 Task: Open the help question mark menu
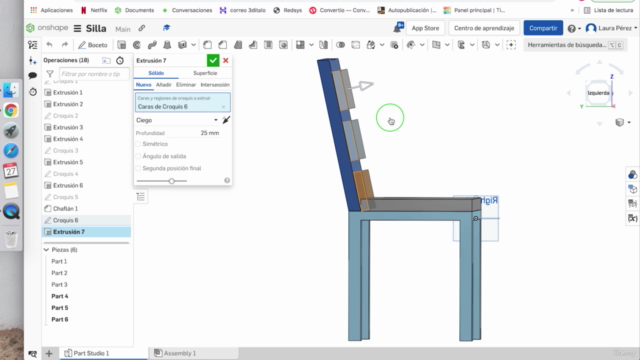[574, 28]
